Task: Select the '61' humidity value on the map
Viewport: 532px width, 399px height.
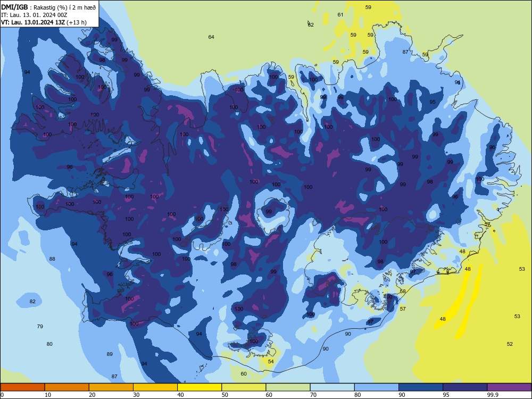Action: coord(340,14)
